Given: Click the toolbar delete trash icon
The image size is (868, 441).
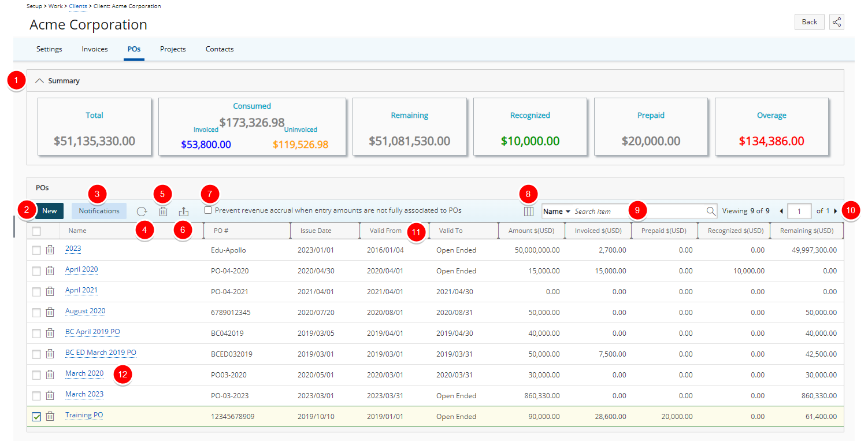Looking at the screenshot, I should pos(164,212).
